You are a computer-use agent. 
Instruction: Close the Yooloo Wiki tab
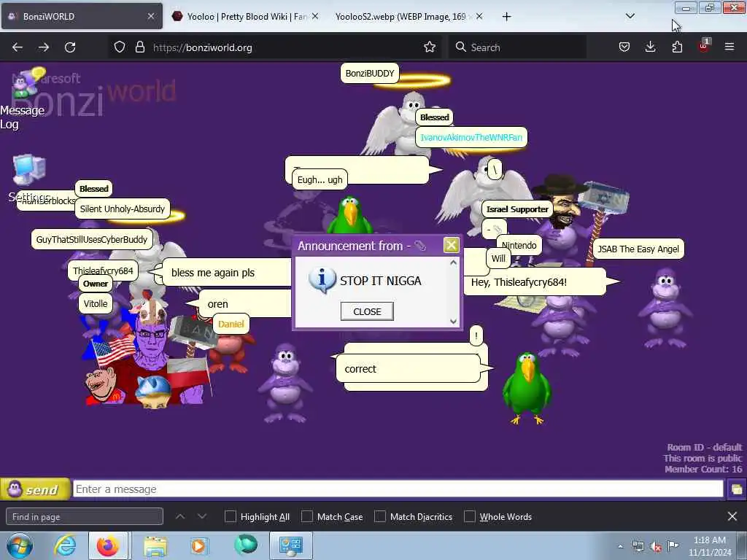point(315,17)
